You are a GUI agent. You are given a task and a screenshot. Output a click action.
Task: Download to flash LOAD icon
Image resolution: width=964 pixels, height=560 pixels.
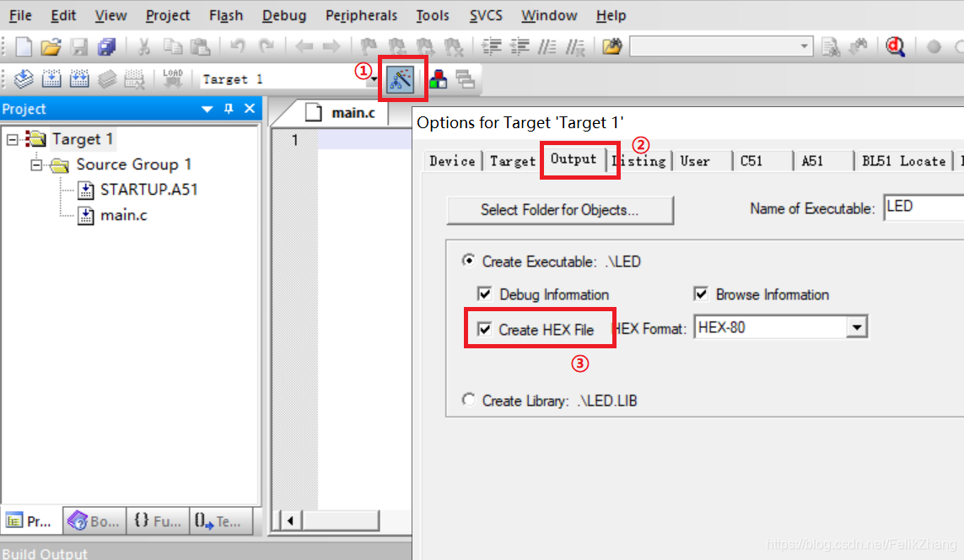click(x=173, y=78)
